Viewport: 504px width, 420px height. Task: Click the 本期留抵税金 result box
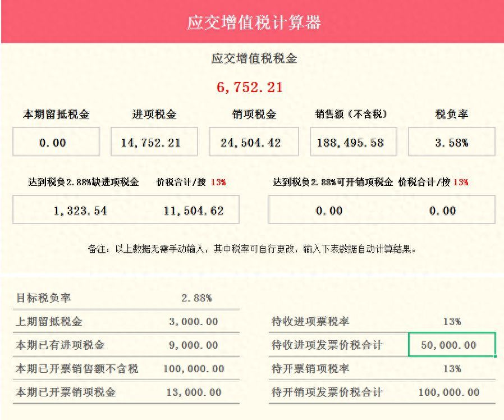[x=56, y=142]
